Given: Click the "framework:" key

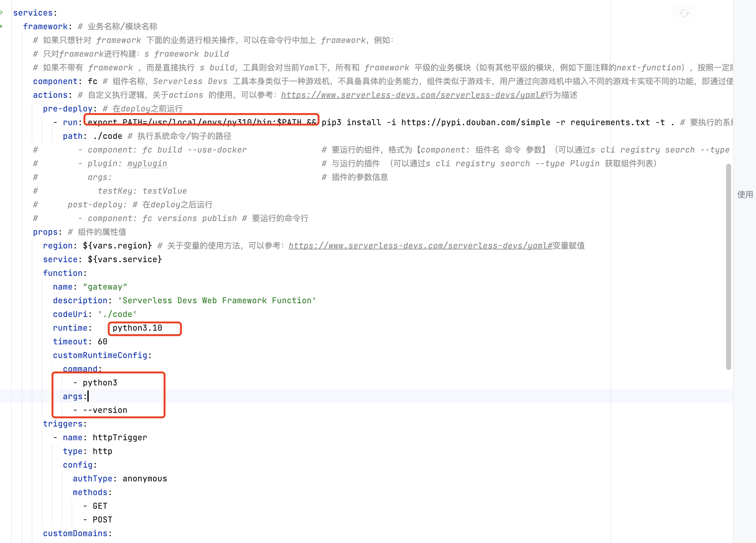Looking at the screenshot, I should pyautogui.click(x=47, y=27).
